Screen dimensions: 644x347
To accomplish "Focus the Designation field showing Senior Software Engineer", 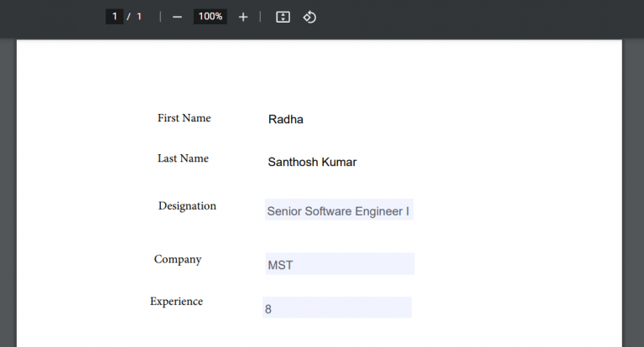I will click(x=339, y=210).
